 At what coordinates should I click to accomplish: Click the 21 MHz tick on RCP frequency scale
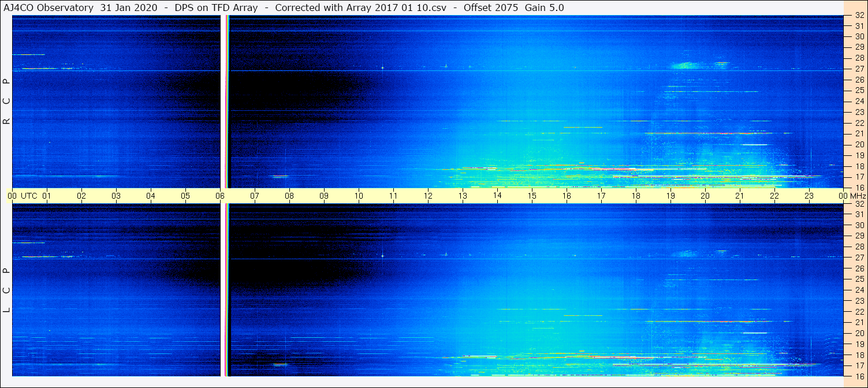coord(859,133)
